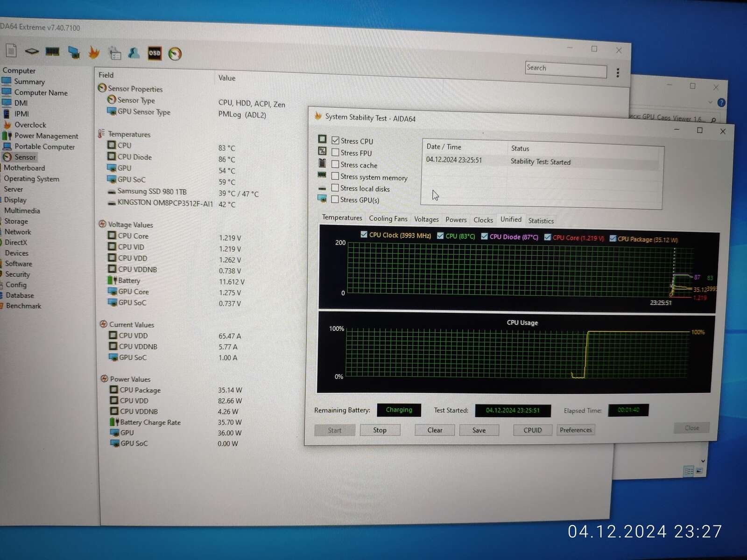
Task: Open Summary in the left tree
Action: (29, 81)
